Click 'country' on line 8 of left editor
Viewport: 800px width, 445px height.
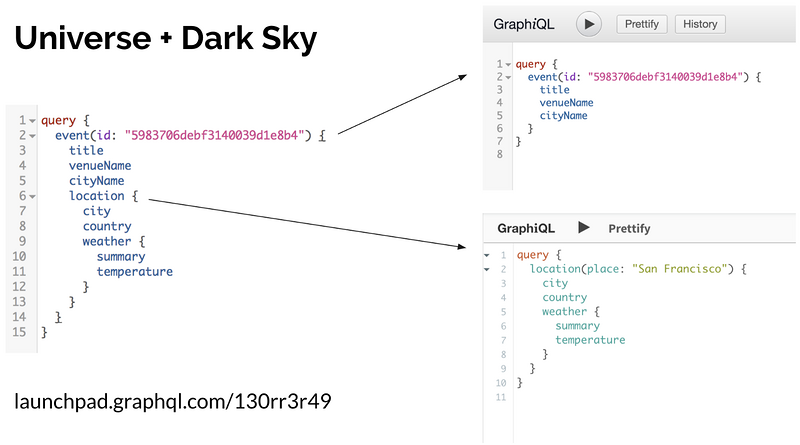tap(107, 226)
